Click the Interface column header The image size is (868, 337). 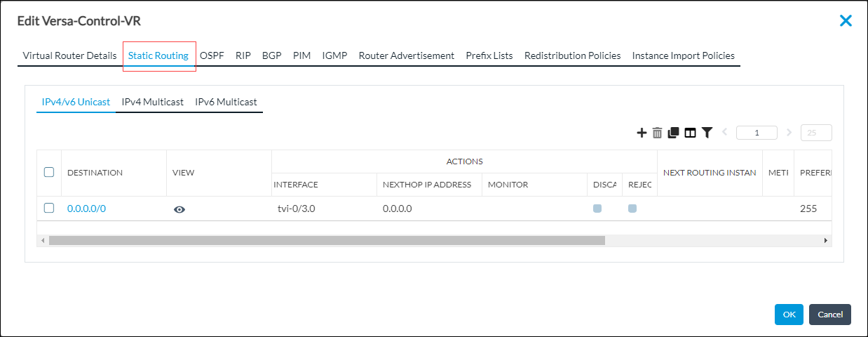click(x=296, y=185)
